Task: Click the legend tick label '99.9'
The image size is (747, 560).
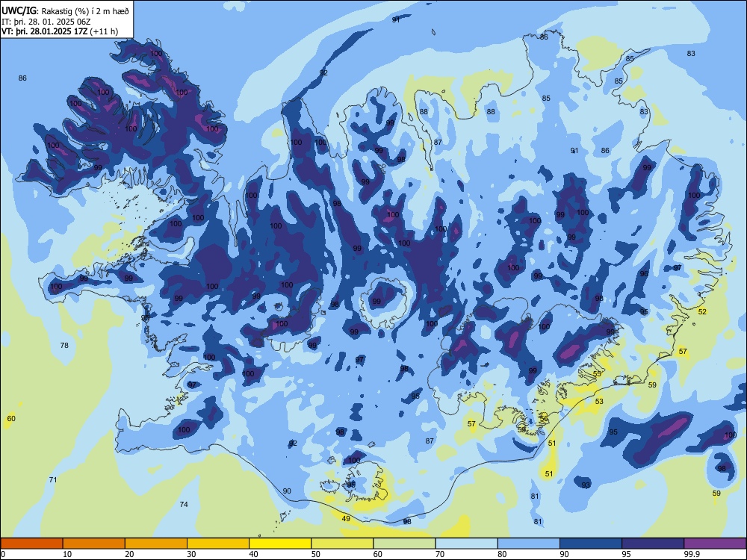Action: 692,554
